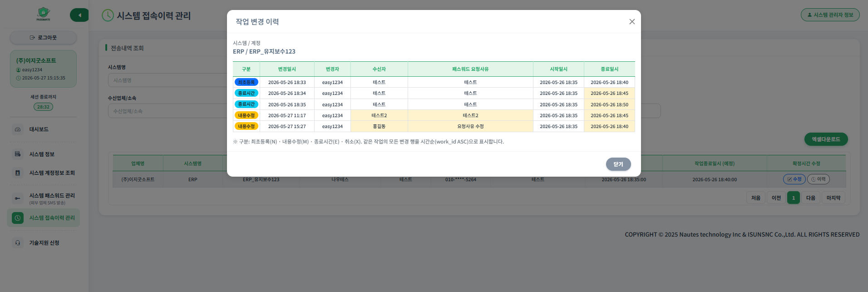This screenshot has width=868, height=292.
Task: Click the 시작일시 column header
Action: tap(558, 69)
